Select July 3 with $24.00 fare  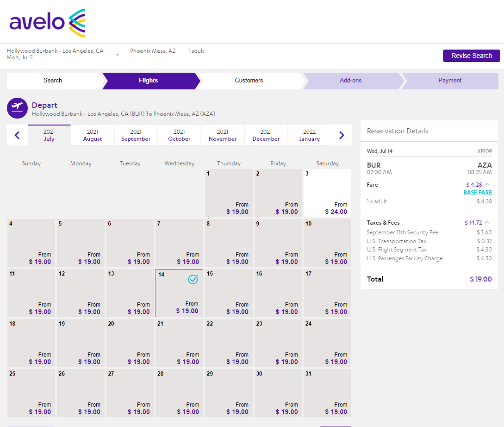[x=327, y=193]
